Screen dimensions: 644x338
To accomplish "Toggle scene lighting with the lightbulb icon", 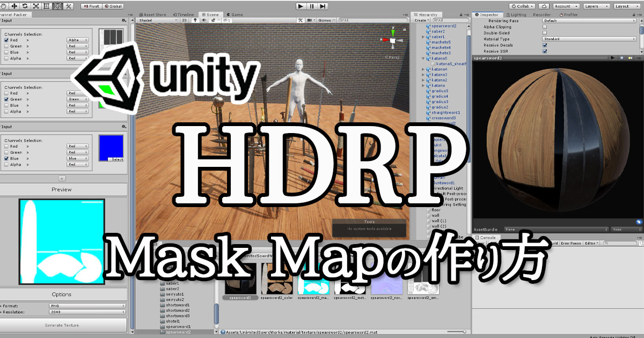I will tap(195, 19).
